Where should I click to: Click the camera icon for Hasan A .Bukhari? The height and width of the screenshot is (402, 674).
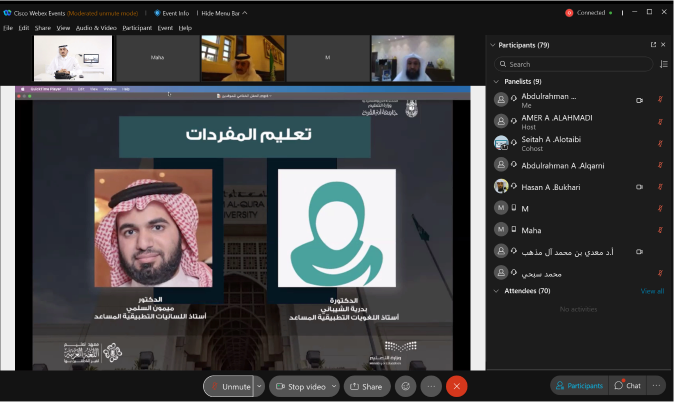639,187
